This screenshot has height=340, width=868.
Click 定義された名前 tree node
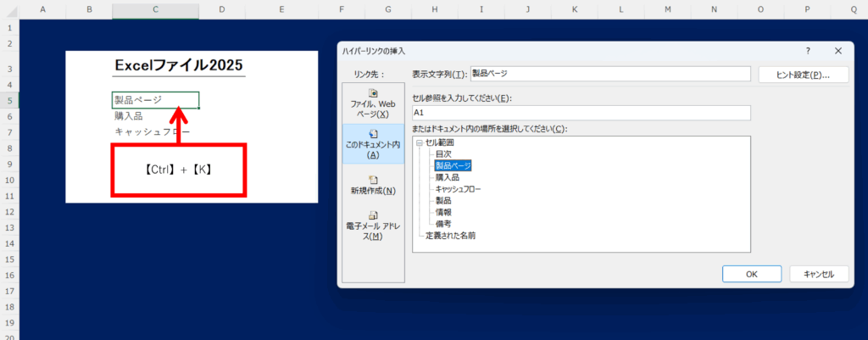pos(450,236)
